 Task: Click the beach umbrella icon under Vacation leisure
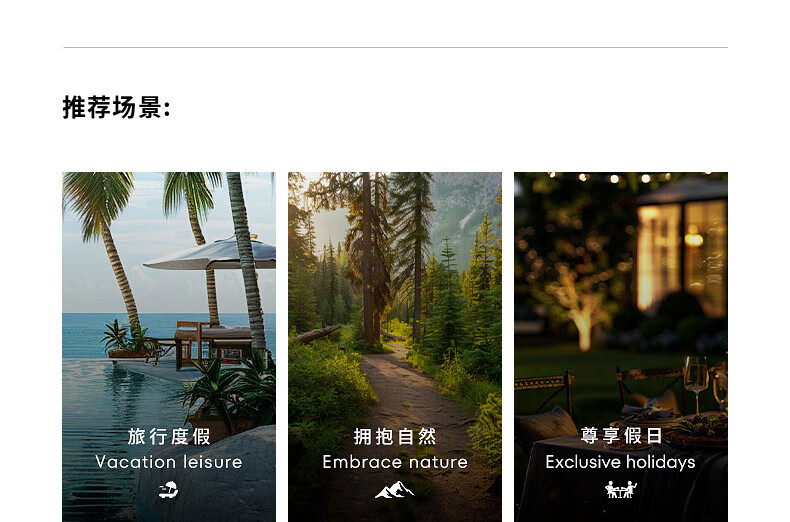(x=169, y=490)
